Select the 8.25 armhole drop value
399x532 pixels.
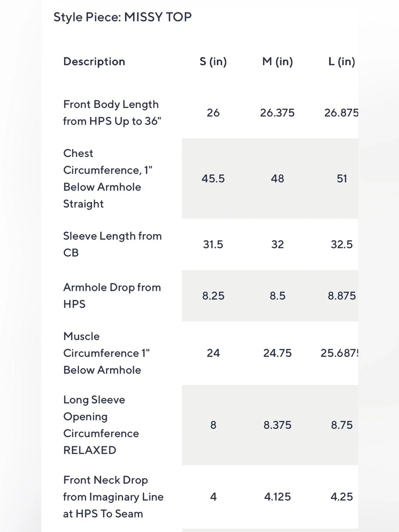213,296
